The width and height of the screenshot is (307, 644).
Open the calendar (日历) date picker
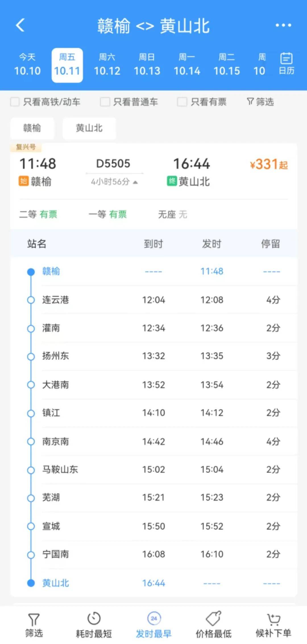pos(286,64)
